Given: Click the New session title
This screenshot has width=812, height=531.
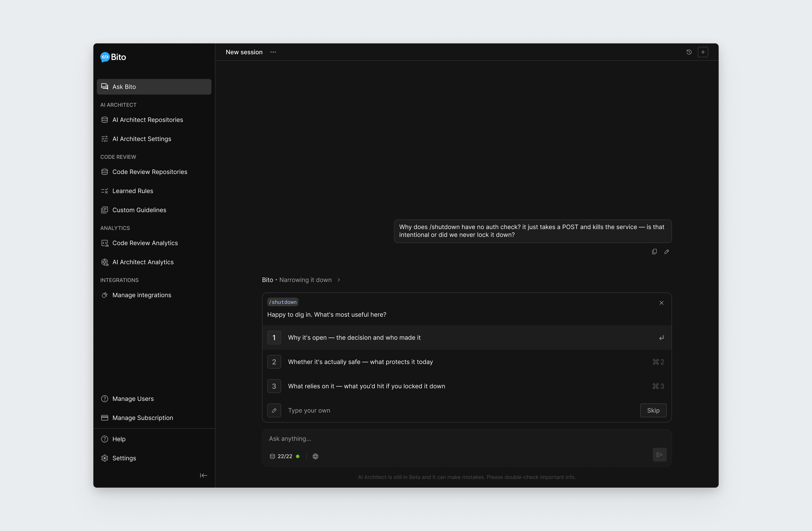Looking at the screenshot, I should click(244, 52).
